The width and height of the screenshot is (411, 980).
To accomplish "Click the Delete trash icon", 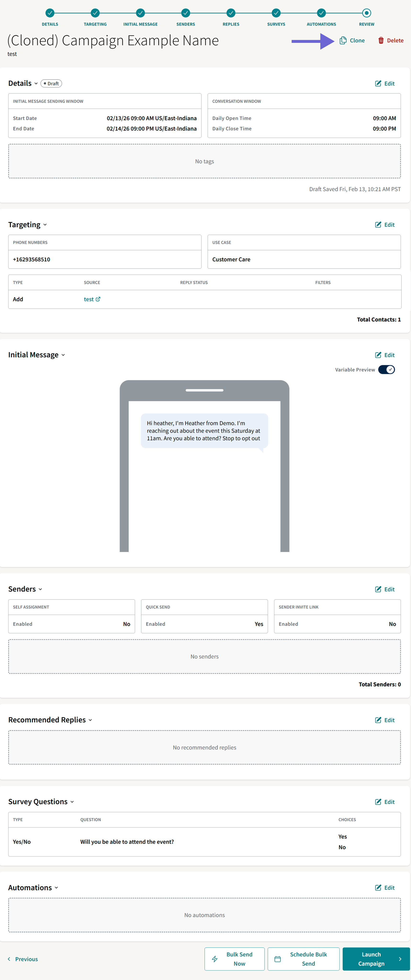I will tap(381, 40).
